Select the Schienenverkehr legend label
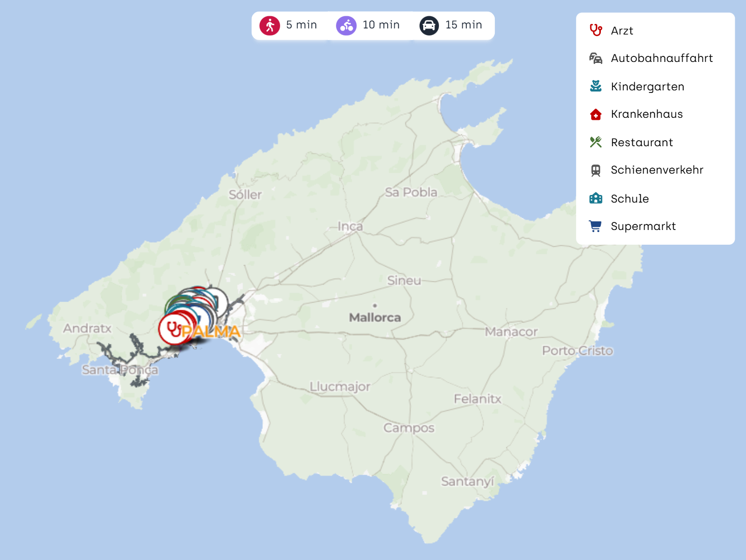Viewport: 746px width, 560px height. (657, 170)
